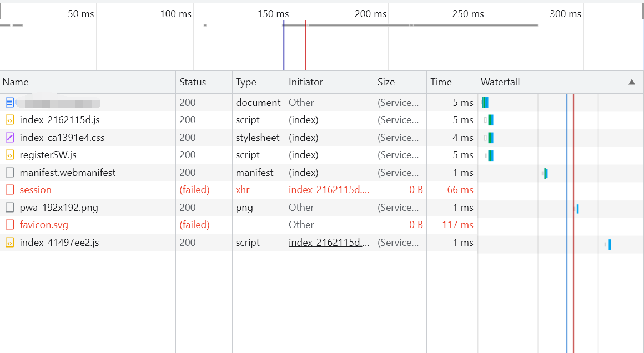This screenshot has height=353, width=644.
Task: Click the document file icon in first row
Action: (x=9, y=103)
